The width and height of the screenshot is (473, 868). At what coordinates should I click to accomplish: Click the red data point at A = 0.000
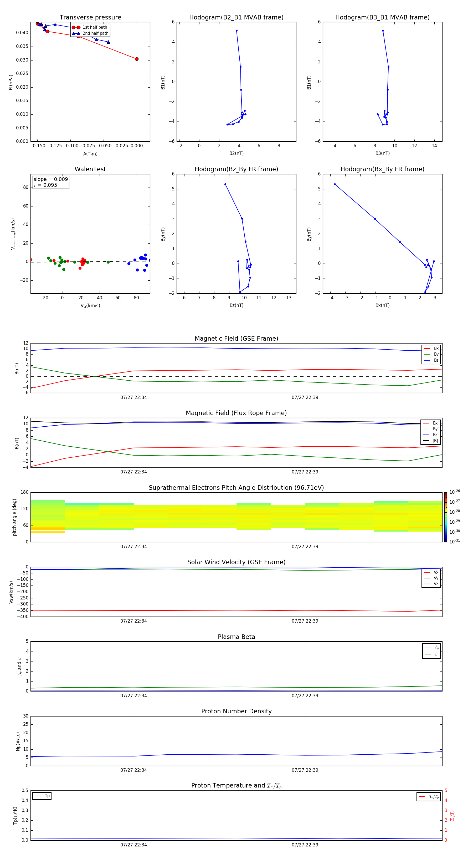(137, 59)
